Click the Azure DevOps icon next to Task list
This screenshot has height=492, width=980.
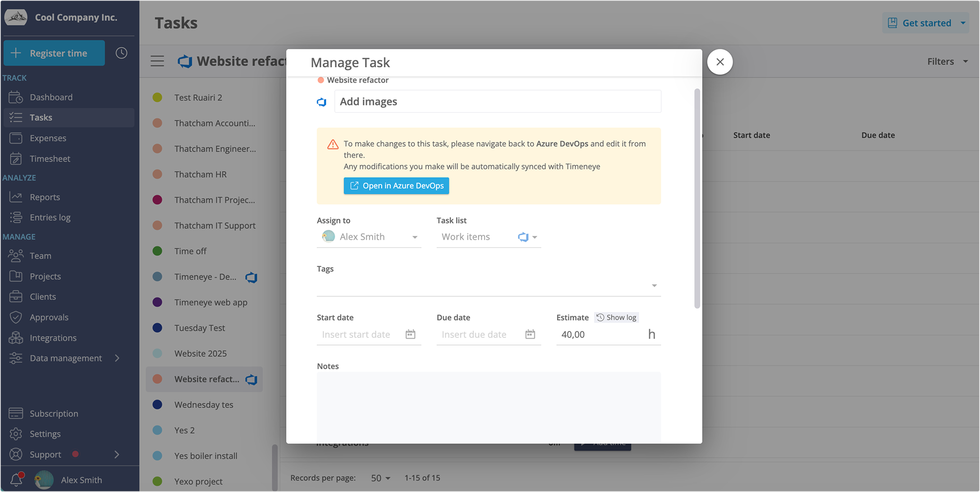coord(522,237)
